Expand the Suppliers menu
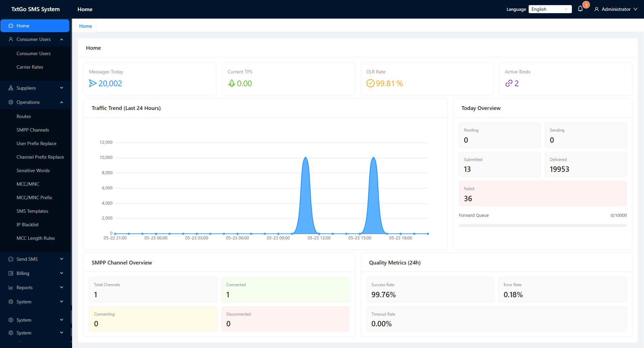 (36, 88)
